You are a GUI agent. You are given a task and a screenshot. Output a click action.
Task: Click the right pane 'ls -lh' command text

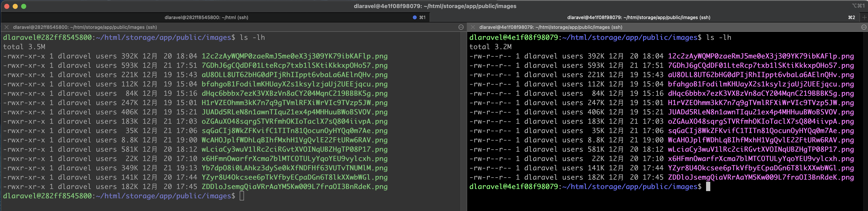719,37
